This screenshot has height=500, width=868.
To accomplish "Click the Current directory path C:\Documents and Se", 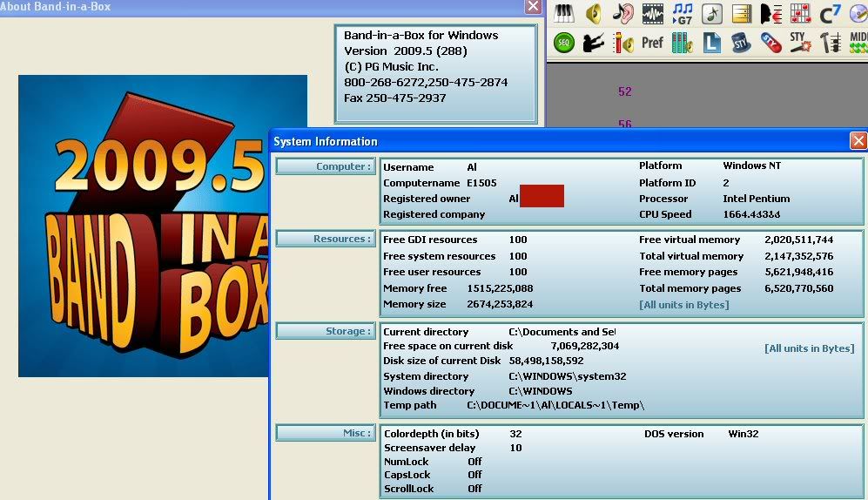I will (562, 332).
